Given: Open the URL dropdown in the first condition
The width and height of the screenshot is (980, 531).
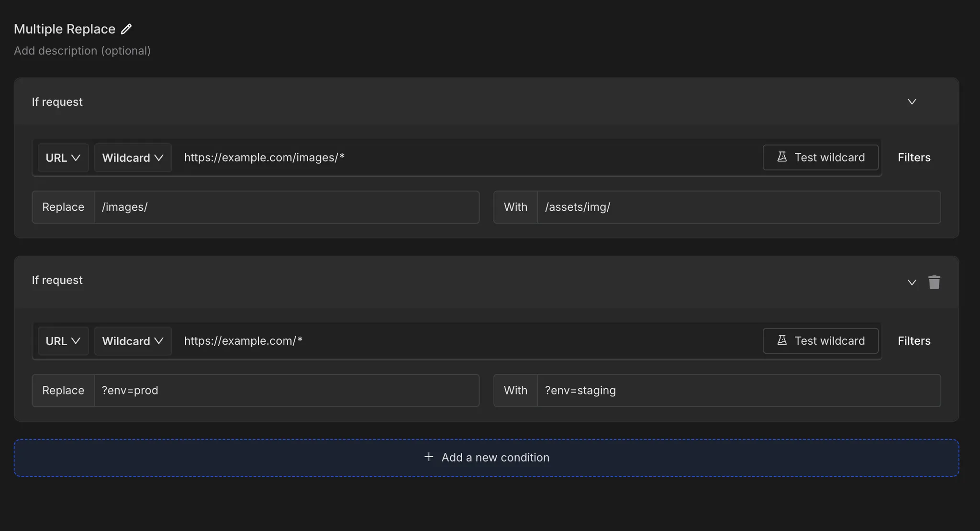Looking at the screenshot, I should 63,158.
